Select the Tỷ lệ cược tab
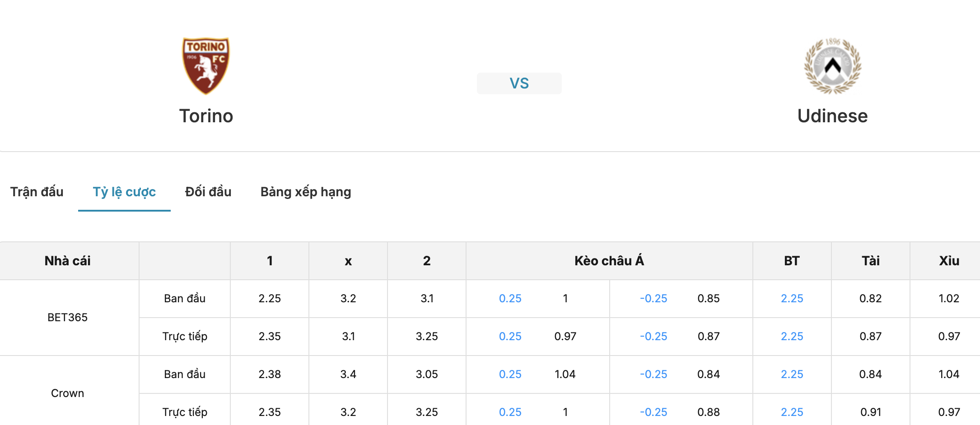The height and width of the screenshot is (425, 980). coord(124,192)
